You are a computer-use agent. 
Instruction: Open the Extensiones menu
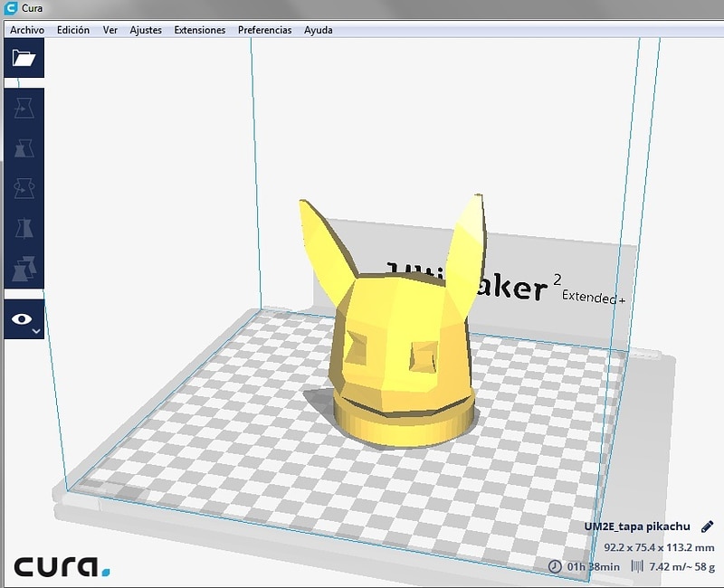click(x=199, y=30)
